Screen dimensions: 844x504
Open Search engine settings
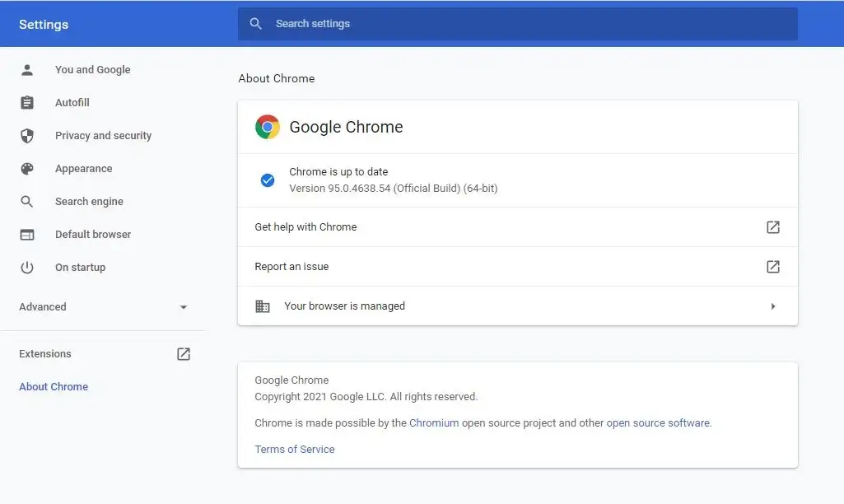click(x=89, y=202)
